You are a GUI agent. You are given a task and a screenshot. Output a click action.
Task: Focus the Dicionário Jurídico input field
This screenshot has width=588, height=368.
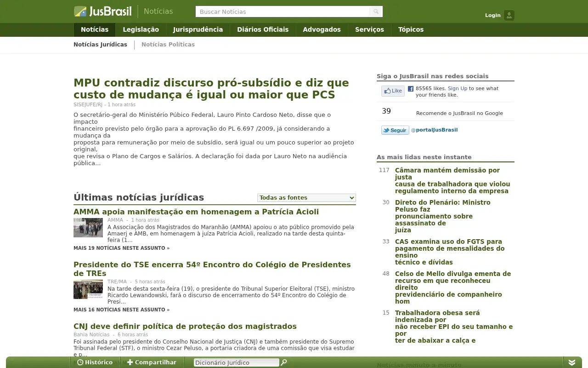236,362
